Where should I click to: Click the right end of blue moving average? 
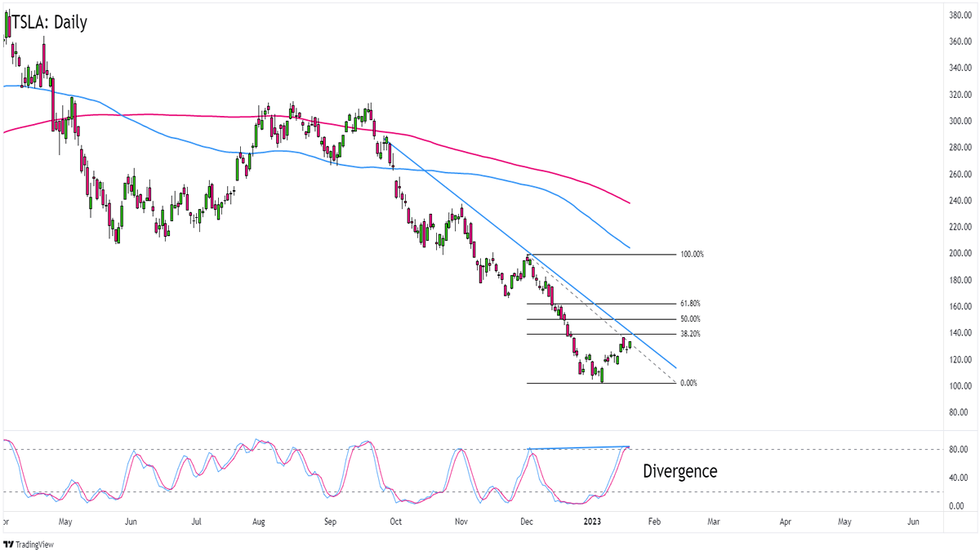pos(630,247)
